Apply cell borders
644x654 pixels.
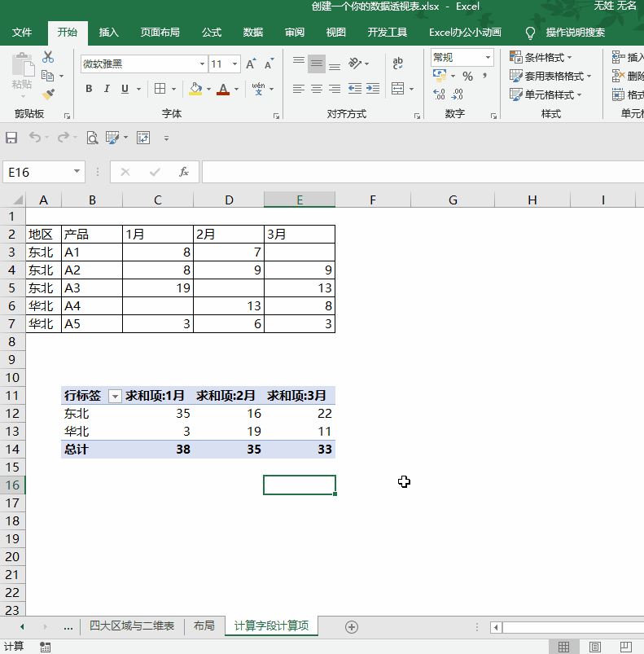[x=160, y=89]
